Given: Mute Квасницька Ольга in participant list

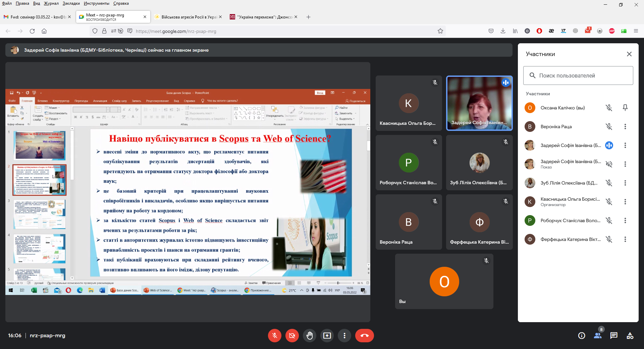Looking at the screenshot, I should click(x=609, y=202).
